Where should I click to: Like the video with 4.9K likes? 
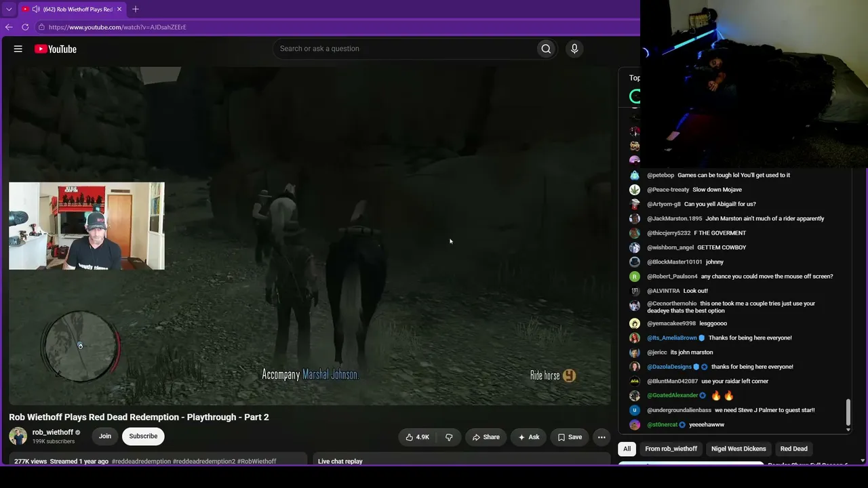417,437
